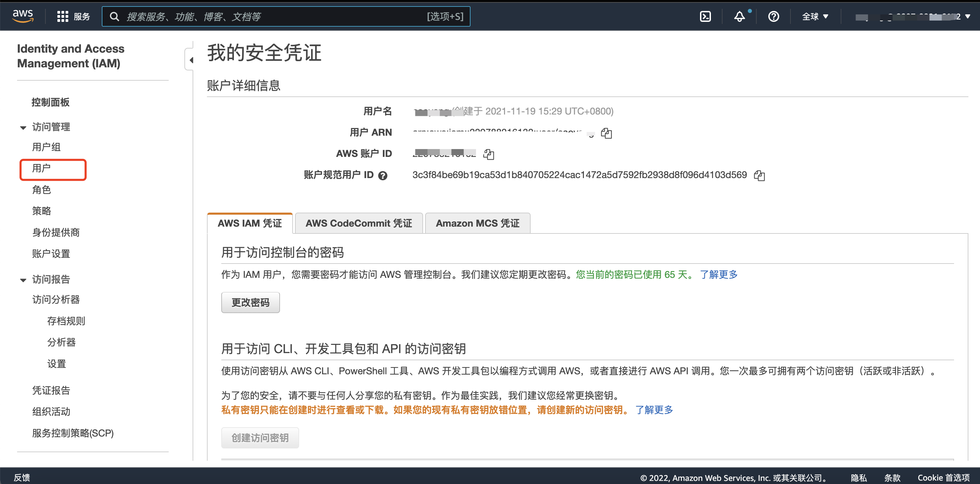Open 组织活动 in sidebar

(51, 412)
